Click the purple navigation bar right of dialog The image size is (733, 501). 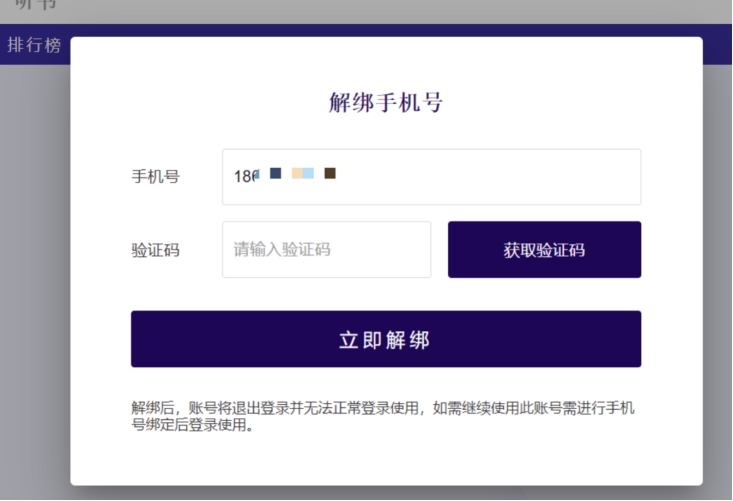[717, 45]
